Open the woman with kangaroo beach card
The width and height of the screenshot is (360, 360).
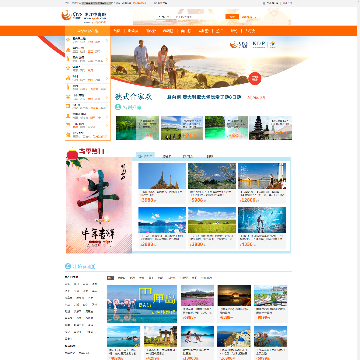point(198,343)
